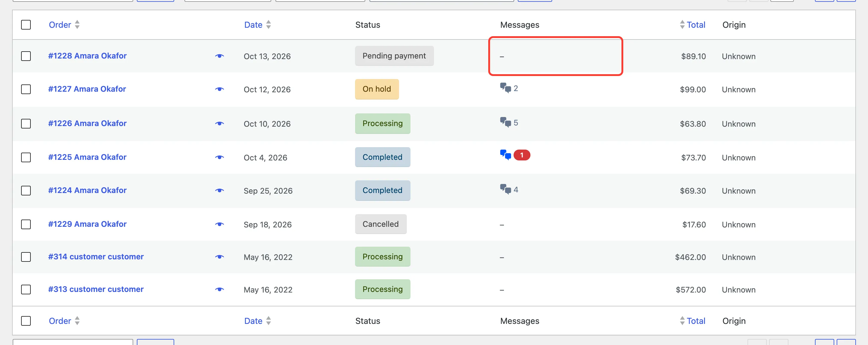Sort by the top Total column header
Viewport: 868px width, 345px height.
(696, 25)
